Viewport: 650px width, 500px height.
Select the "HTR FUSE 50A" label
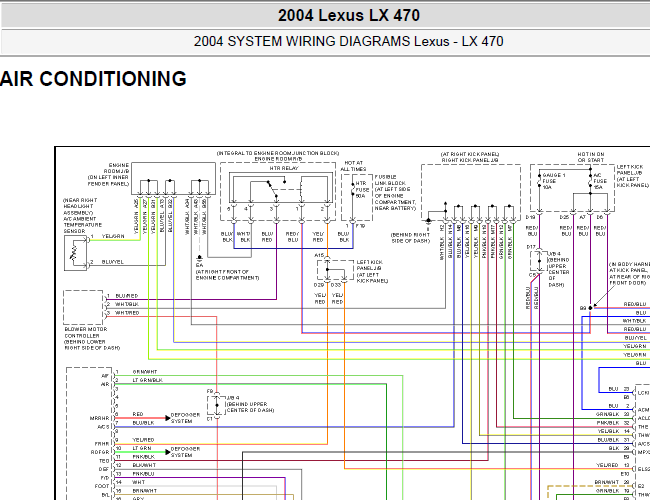[x=362, y=189]
